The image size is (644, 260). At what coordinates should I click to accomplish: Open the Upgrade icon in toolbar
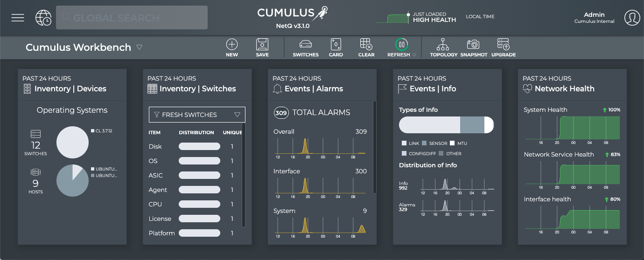[504, 45]
